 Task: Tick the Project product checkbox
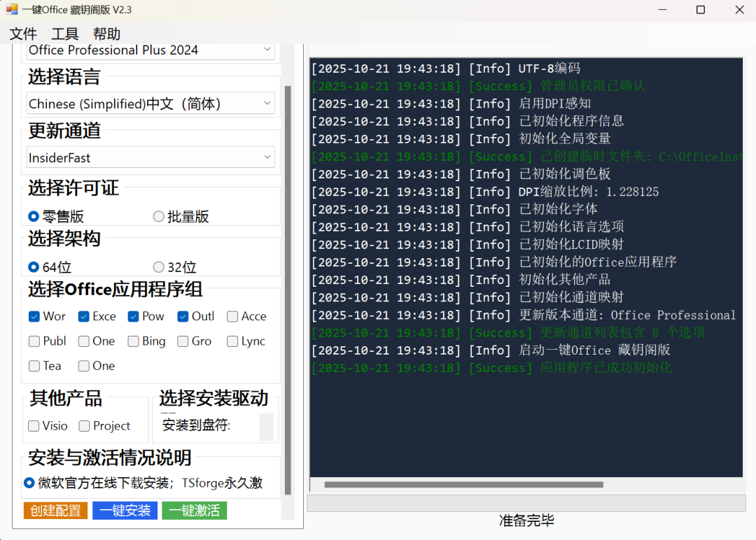tap(85, 426)
